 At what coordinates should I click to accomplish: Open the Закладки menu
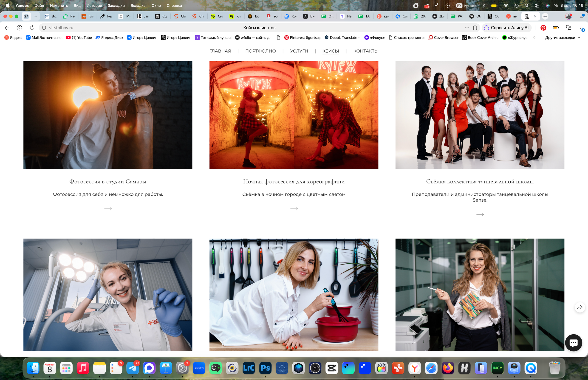pyautogui.click(x=116, y=6)
